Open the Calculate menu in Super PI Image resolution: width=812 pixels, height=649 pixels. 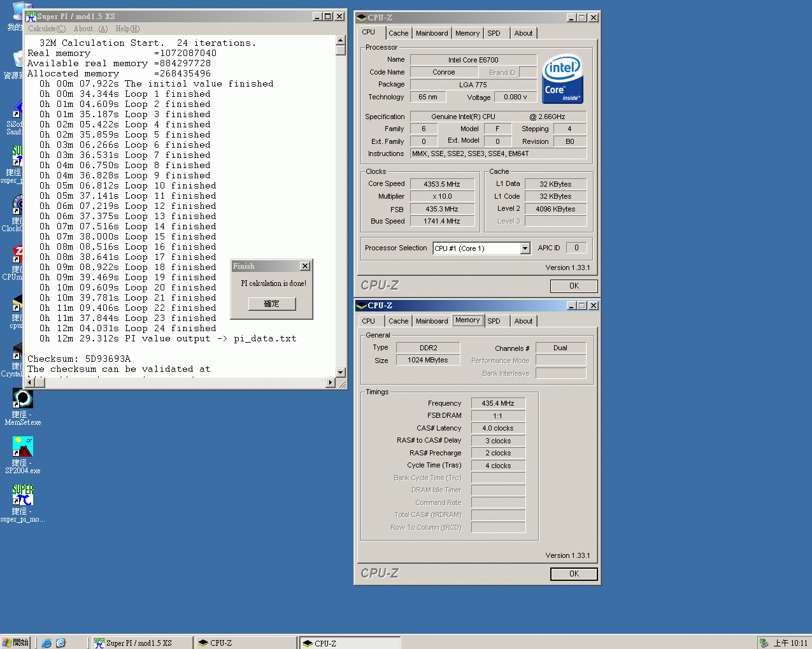point(46,29)
